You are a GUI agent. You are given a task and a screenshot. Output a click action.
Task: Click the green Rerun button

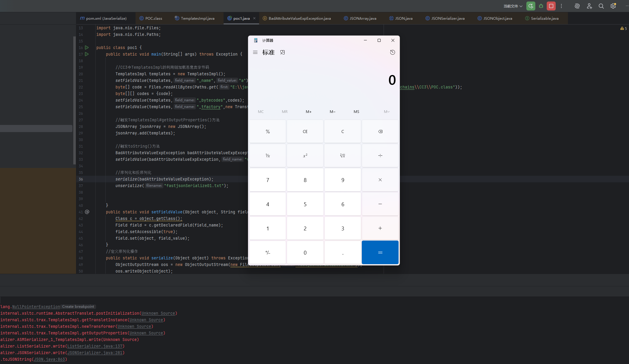click(x=531, y=6)
